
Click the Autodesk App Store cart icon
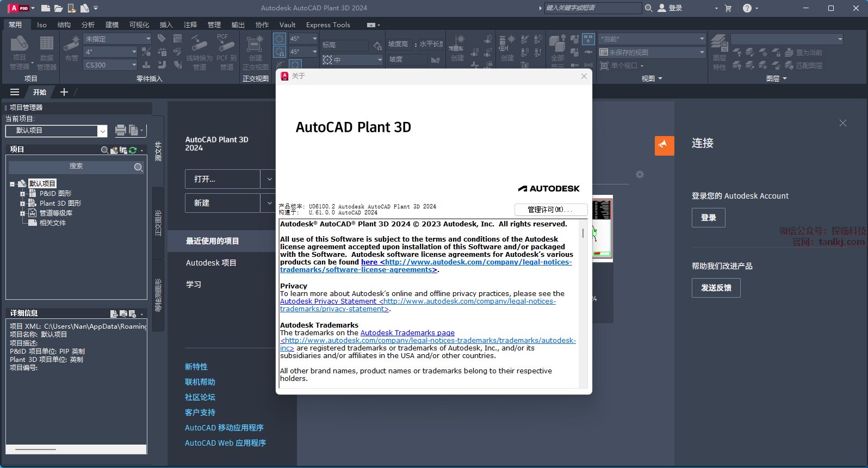click(x=728, y=8)
